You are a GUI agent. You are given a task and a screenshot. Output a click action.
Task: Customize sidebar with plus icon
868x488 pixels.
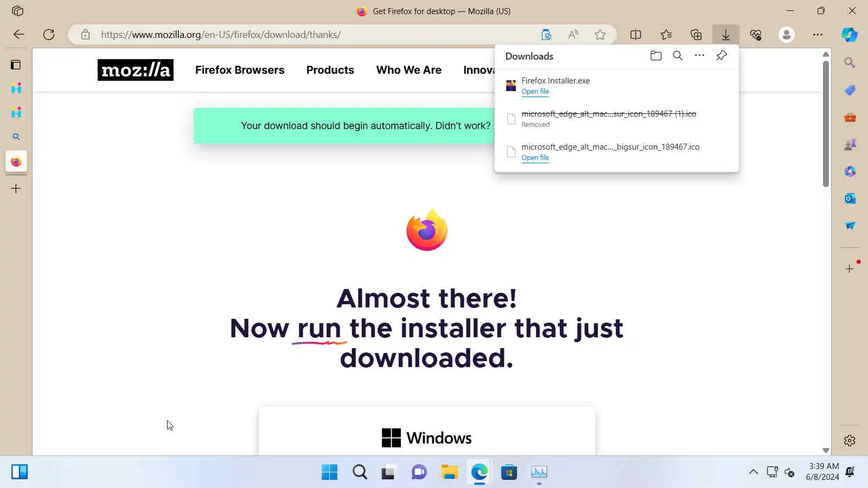[850, 268]
